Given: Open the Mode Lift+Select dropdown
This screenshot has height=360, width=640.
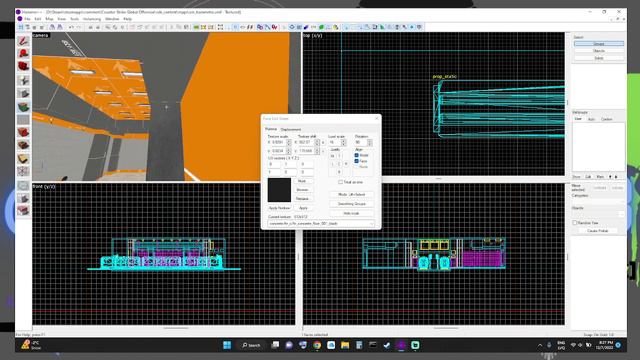Looking at the screenshot, I should pyautogui.click(x=351, y=194).
